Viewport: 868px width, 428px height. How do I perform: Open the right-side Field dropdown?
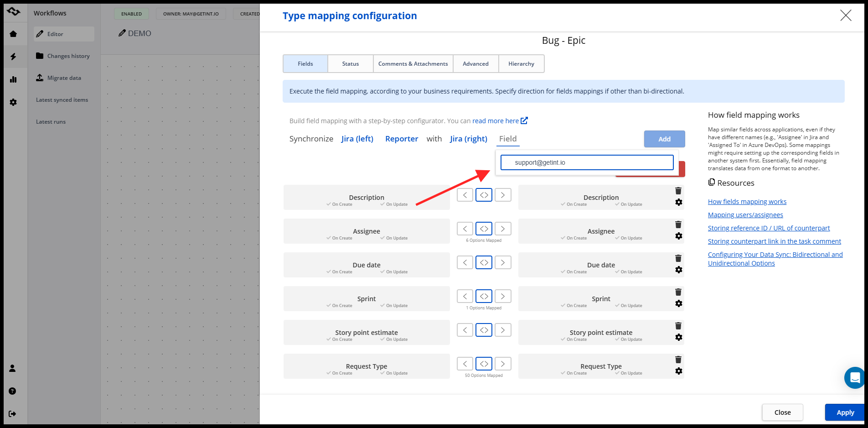507,139
